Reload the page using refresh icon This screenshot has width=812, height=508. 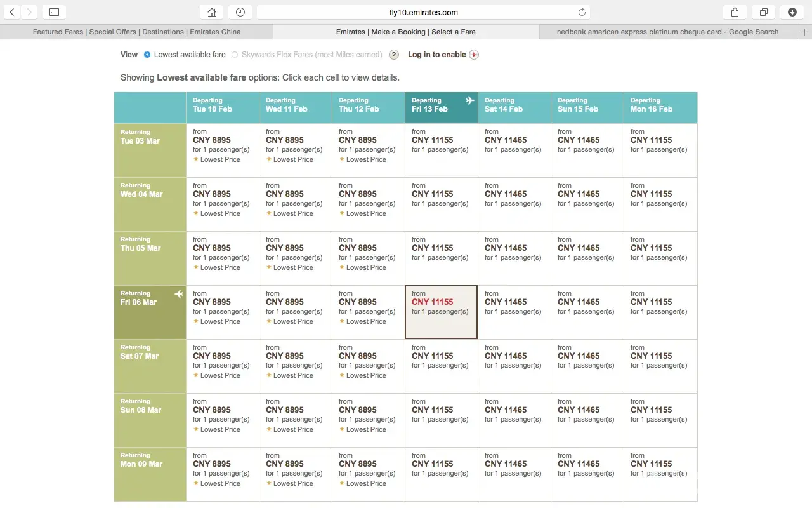tap(582, 12)
